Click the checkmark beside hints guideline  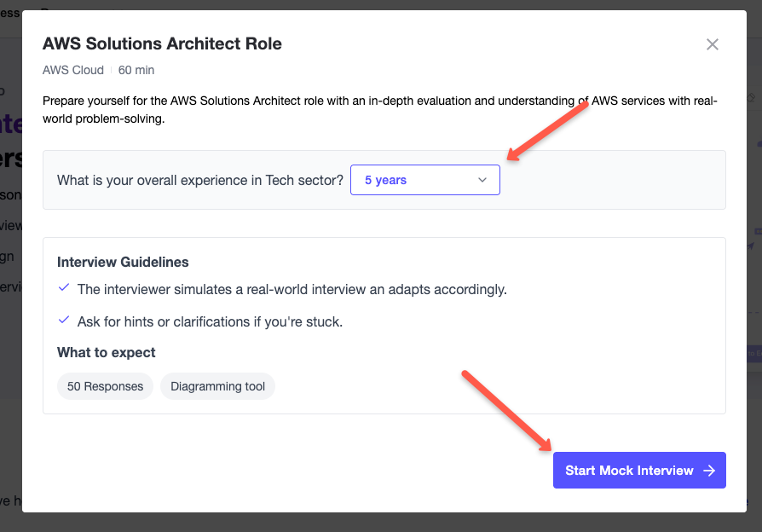63,320
